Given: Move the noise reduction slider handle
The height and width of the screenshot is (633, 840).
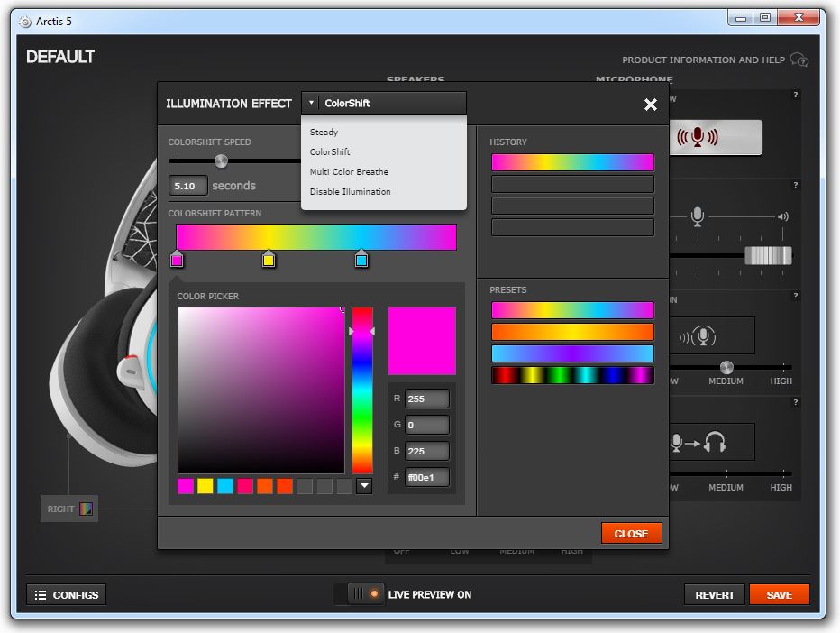Looking at the screenshot, I should coord(726,367).
